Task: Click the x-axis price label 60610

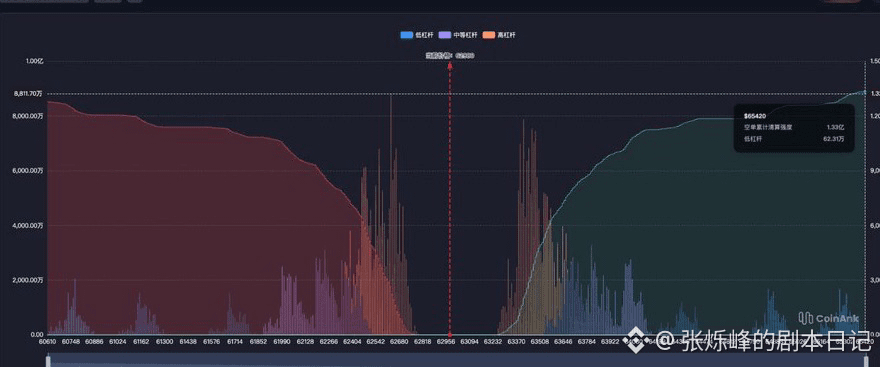Action: click(47, 342)
